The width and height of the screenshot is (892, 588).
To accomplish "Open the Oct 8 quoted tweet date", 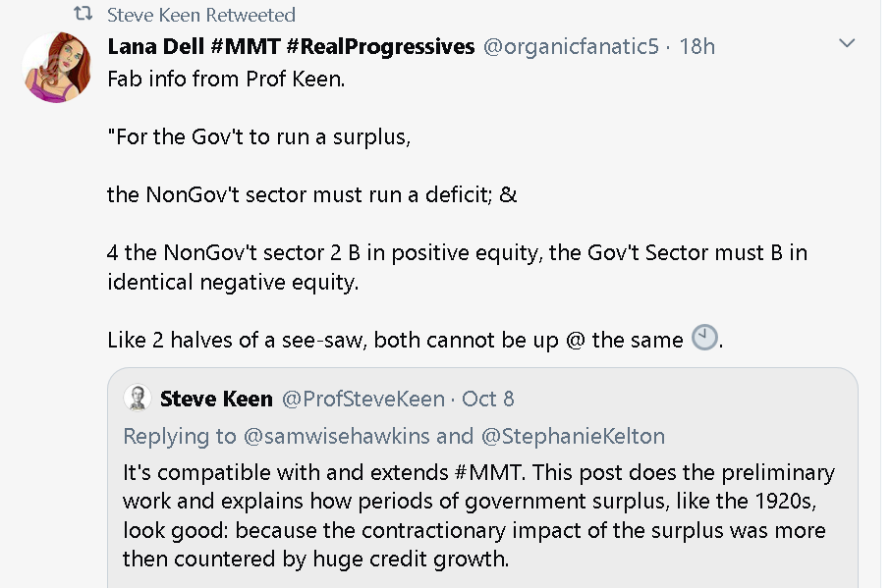I will coord(487,400).
